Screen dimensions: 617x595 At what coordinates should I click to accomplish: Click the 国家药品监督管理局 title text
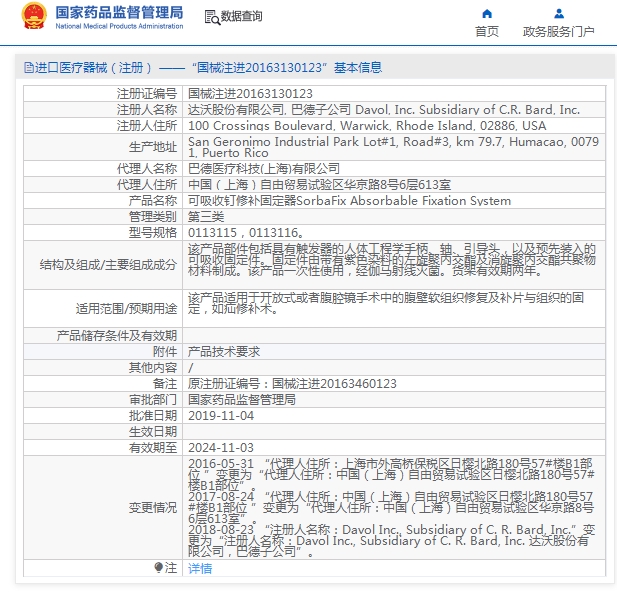pos(119,12)
